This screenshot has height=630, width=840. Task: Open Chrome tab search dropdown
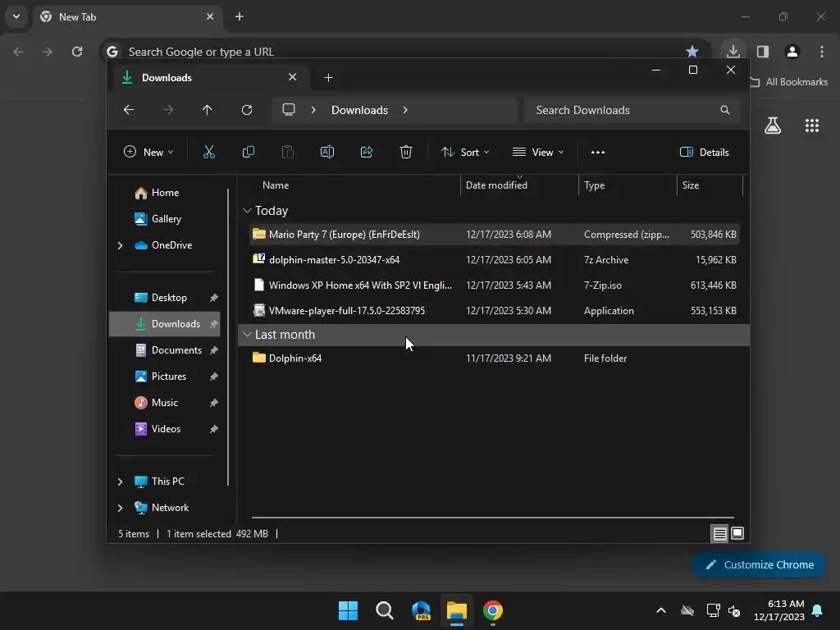click(x=16, y=16)
